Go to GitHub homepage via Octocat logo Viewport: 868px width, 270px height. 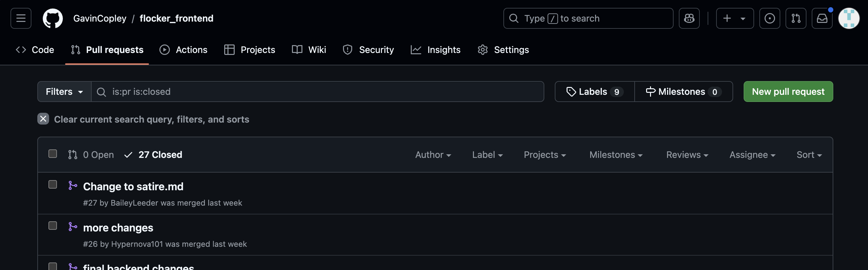pyautogui.click(x=53, y=18)
